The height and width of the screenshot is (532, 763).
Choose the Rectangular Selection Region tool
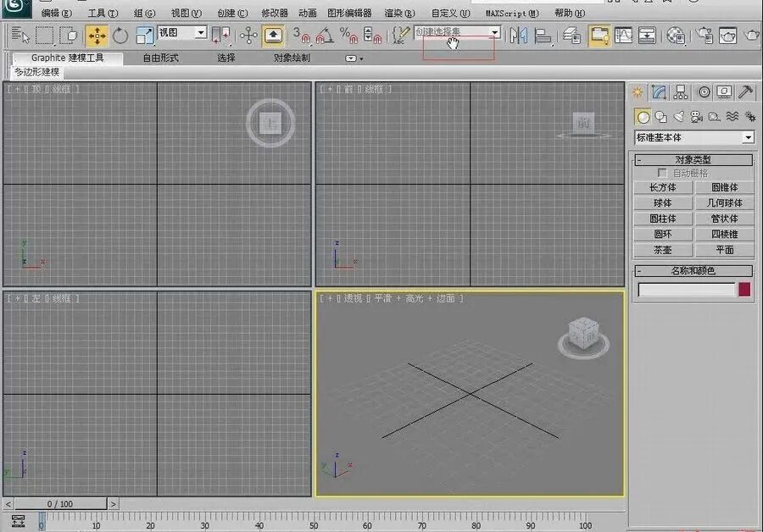point(44,36)
